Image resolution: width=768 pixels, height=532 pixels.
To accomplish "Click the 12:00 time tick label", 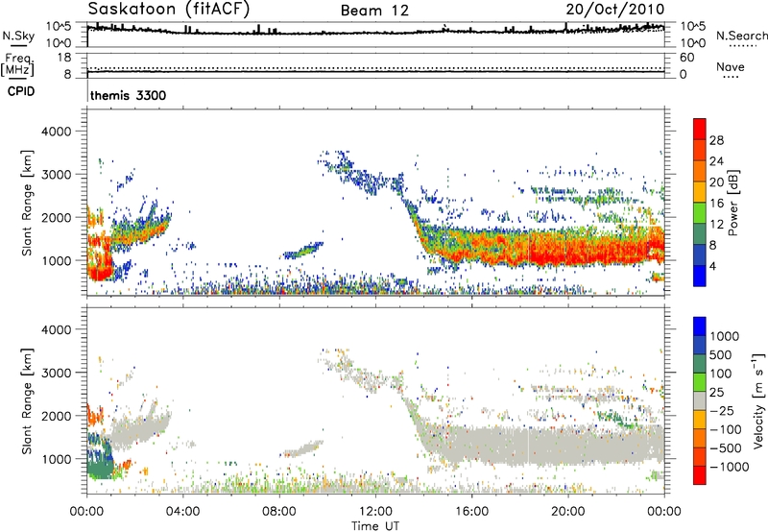I will point(375,512).
